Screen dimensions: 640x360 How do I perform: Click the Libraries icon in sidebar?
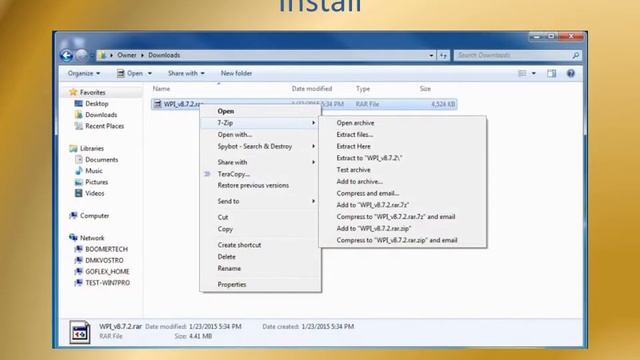coord(73,148)
